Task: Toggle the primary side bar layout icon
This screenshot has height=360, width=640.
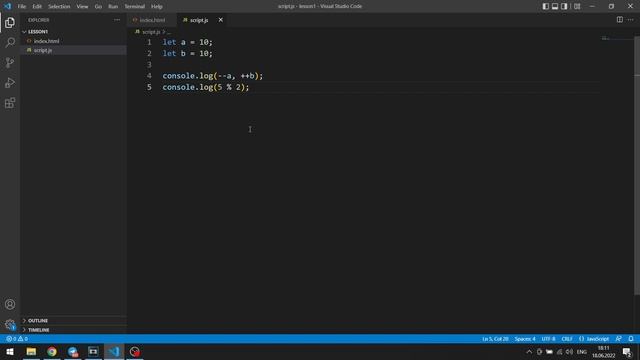Action: [546, 6]
